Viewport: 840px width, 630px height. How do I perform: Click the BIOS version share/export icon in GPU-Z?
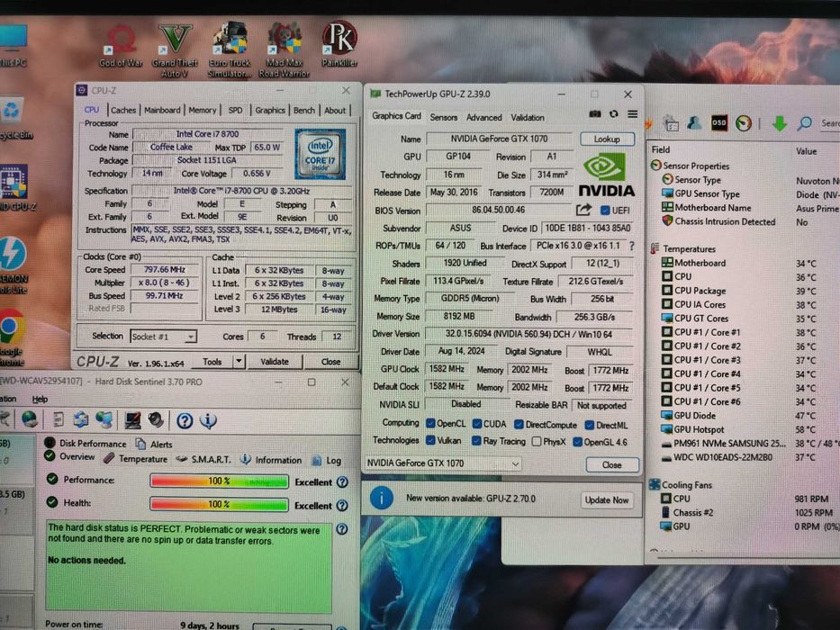point(584,210)
